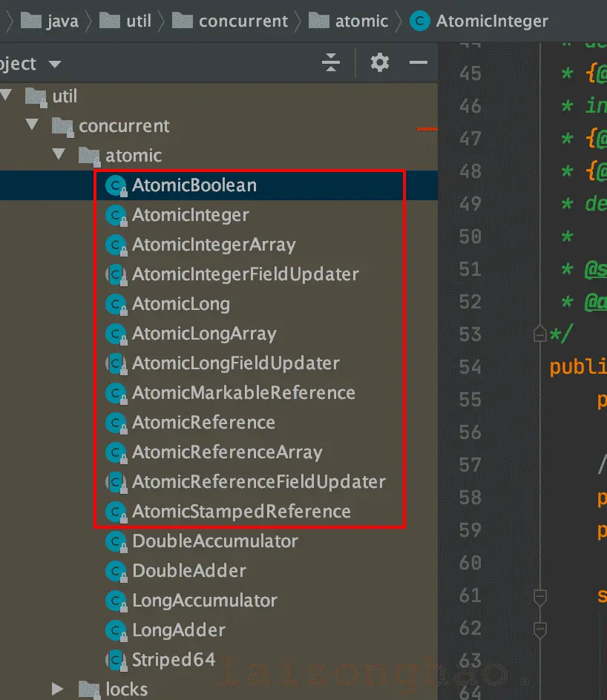
Task: Click the AtomicBoolean class icon
Action: click(116, 185)
